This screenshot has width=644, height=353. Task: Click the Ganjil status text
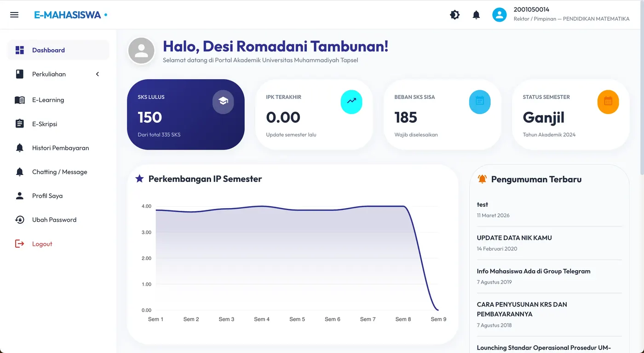tap(544, 118)
